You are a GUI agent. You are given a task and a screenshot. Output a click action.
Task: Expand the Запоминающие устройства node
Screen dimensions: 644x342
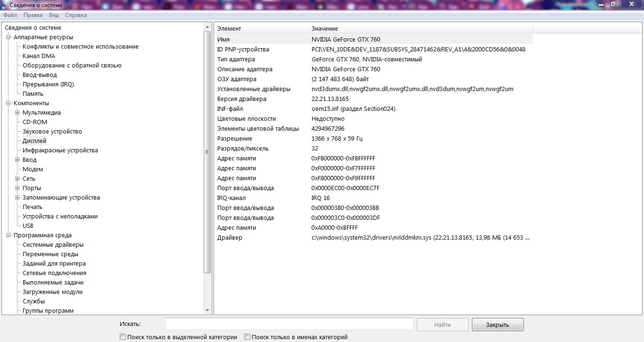(17, 198)
